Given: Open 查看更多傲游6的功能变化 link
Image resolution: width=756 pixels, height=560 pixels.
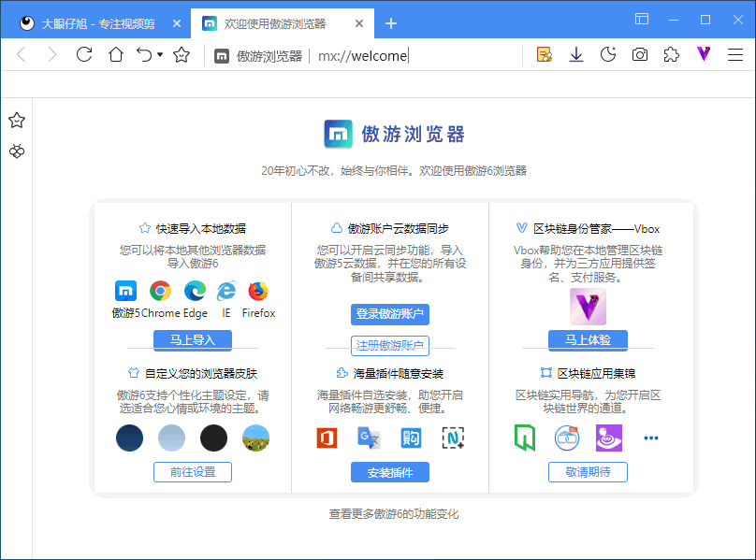Looking at the screenshot, I should click(394, 514).
